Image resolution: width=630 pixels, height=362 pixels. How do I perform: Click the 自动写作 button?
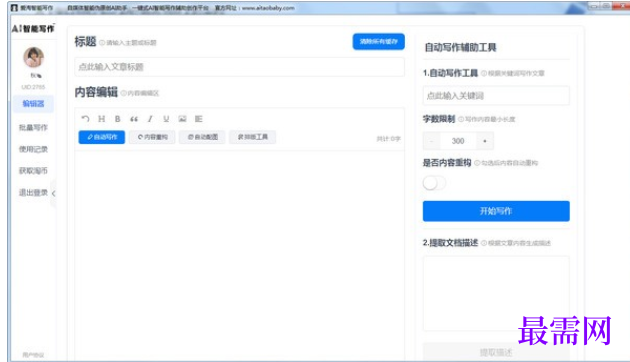102,137
